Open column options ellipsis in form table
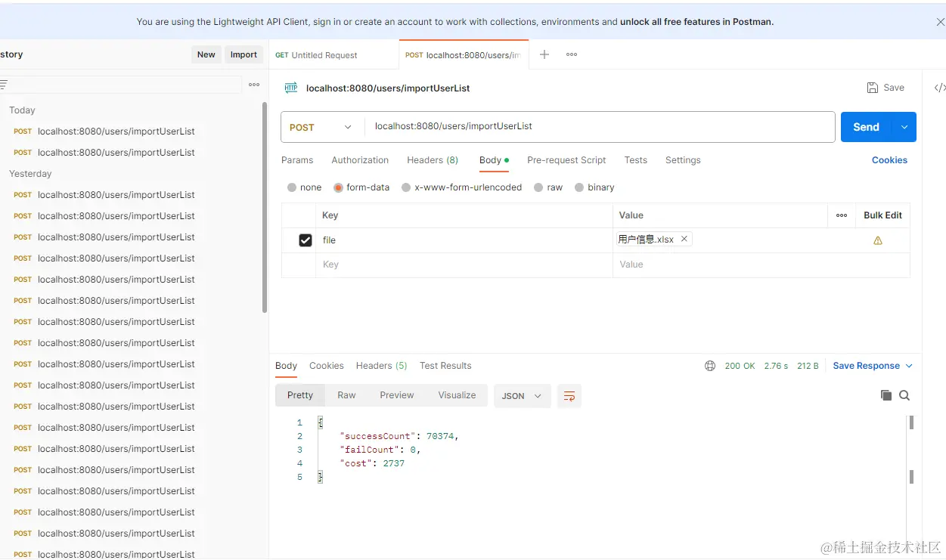 [x=842, y=215]
